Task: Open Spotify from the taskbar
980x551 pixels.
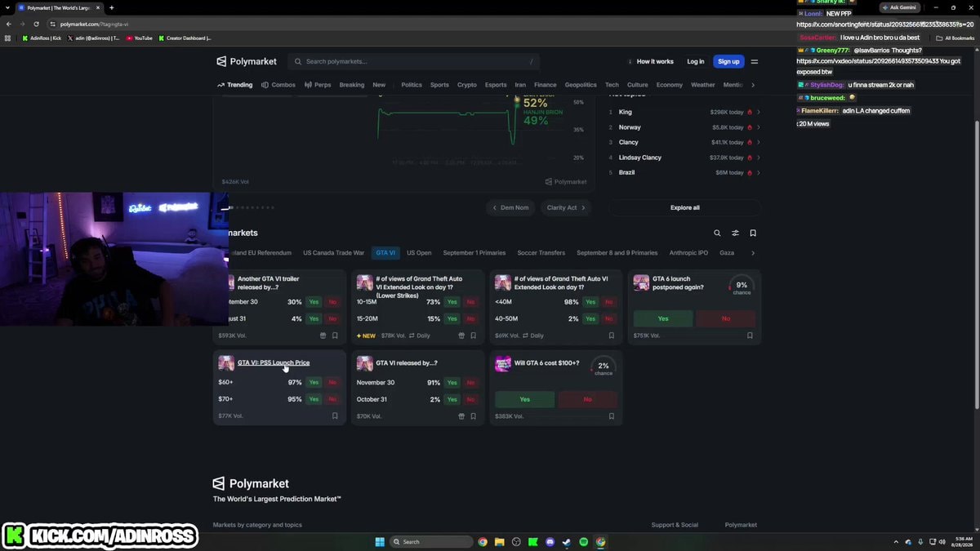Action: click(x=583, y=541)
